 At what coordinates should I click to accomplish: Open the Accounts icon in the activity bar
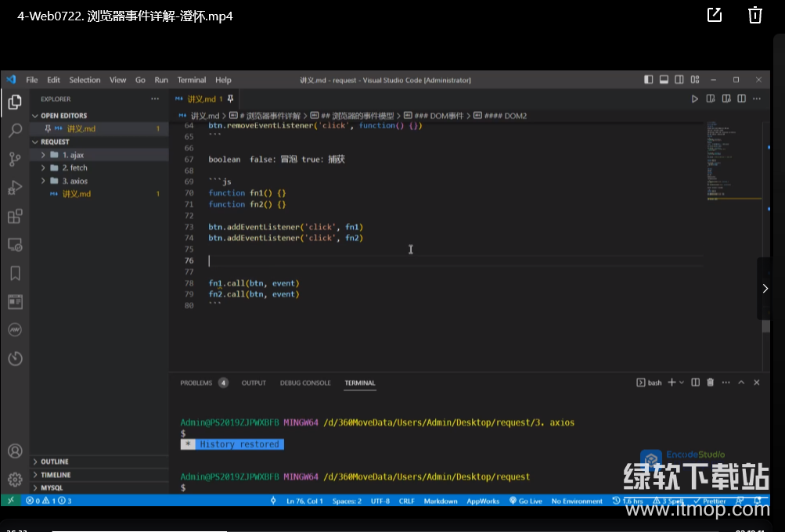click(x=15, y=451)
